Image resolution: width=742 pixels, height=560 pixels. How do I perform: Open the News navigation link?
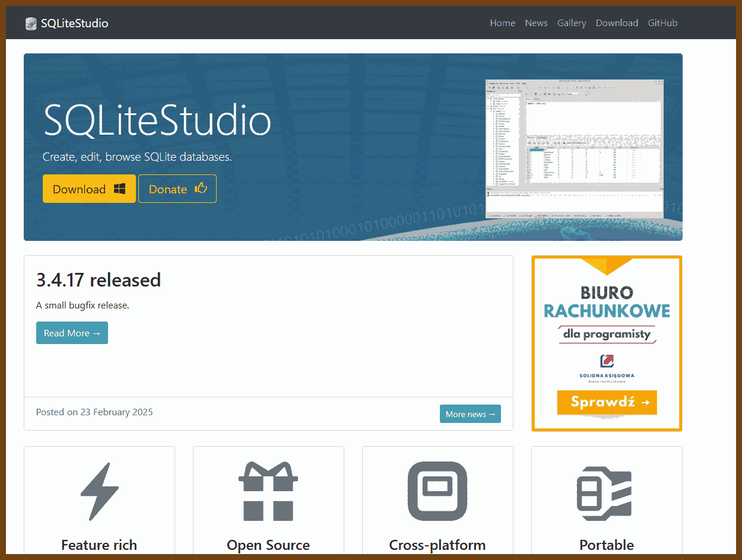536,23
